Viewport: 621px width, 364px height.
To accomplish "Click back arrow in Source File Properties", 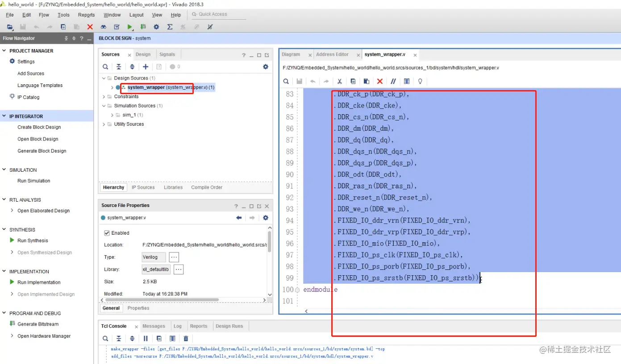I will pyautogui.click(x=239, y=218).
